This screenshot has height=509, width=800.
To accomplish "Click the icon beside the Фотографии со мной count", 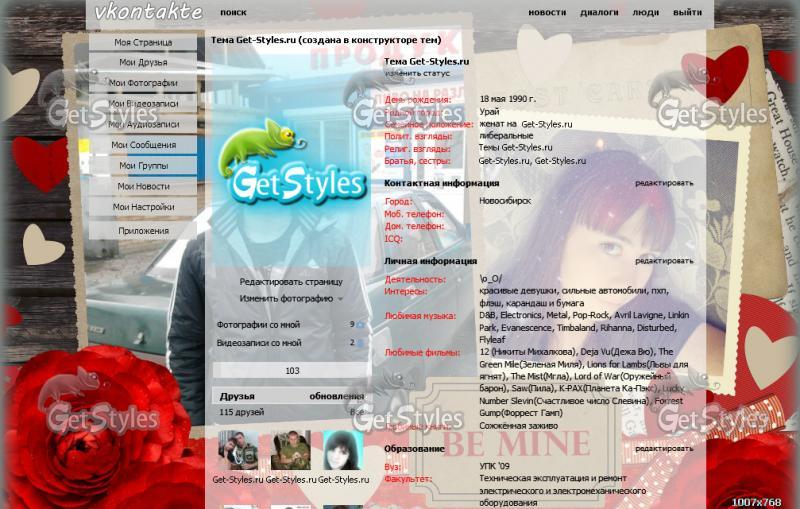I will click(x=360, y=325).
